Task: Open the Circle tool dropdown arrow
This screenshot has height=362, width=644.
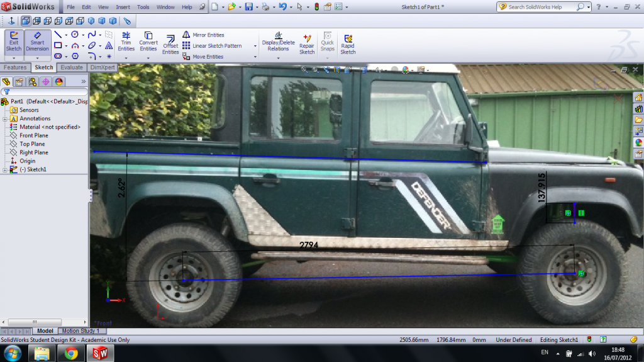Action: coord(83,35)
